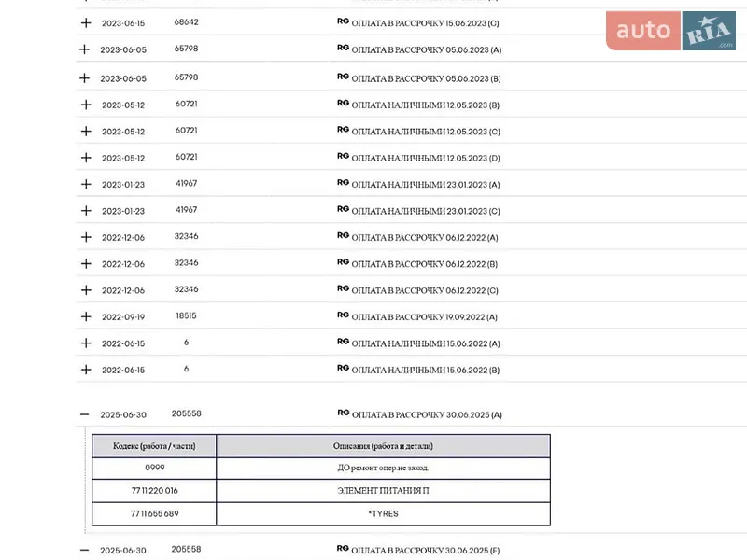Viewport: 747px width, 560px height.
Task: Click the RG icon beside 23.01.2023 (C)
Action: pos(343,209)
